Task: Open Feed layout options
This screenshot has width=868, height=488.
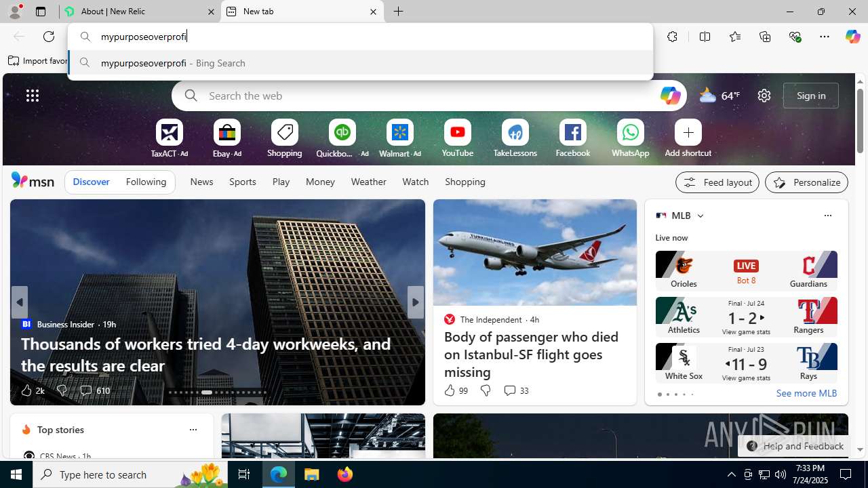Action: coord(717,182)
